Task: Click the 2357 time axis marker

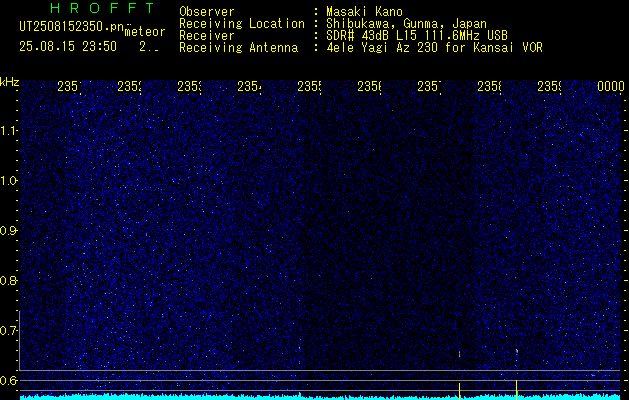Action: coord(429,86)
